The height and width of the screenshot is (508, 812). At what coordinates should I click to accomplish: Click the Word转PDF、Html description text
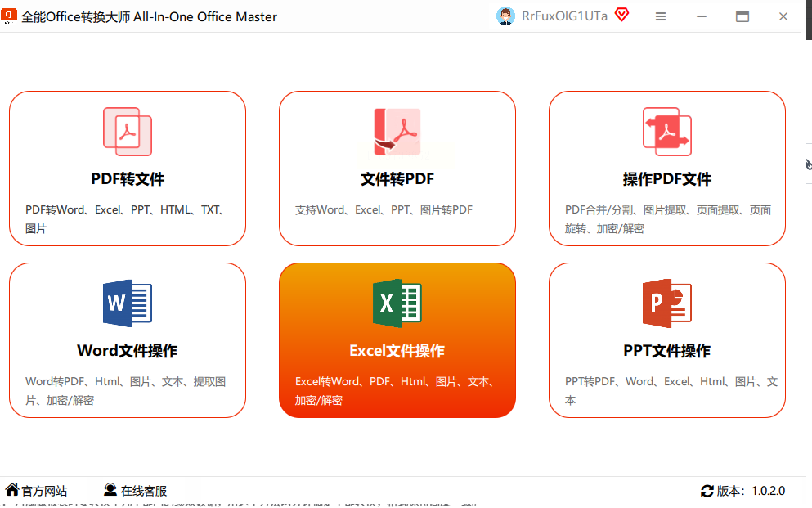pyautogui.click(x=126, y=391)
